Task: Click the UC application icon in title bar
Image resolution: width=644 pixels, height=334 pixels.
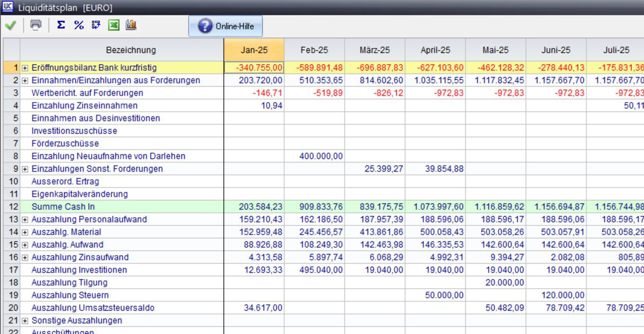Action: (x=8, y=7)
